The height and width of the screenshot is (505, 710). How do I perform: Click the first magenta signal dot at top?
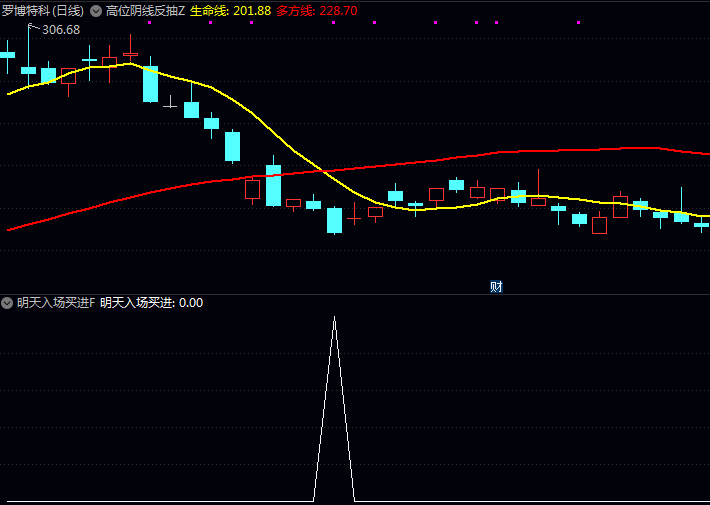[x=148, y=22]
